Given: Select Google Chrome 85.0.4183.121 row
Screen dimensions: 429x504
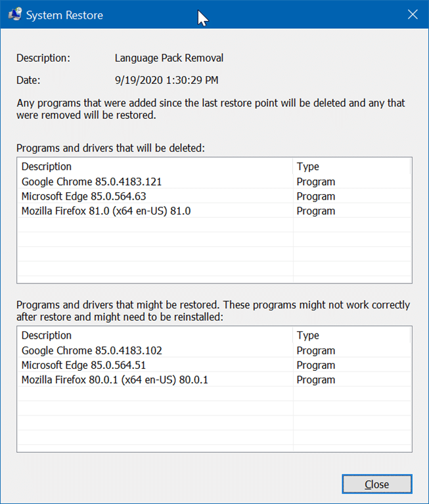Looking at the screenshot, I should 214,182.
